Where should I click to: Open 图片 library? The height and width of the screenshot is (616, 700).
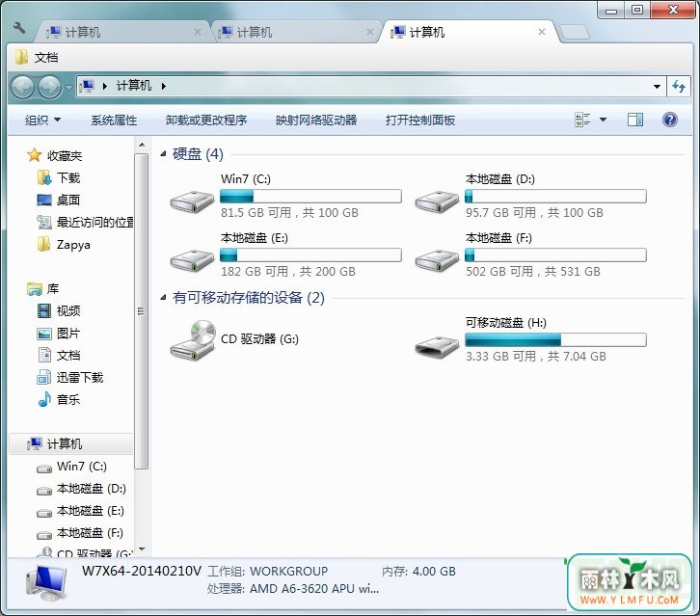[59, 333]
